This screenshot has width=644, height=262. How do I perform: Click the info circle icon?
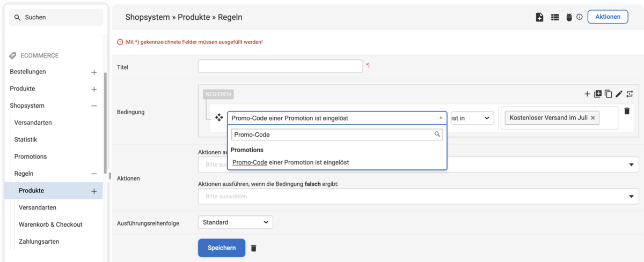point(580,17)
